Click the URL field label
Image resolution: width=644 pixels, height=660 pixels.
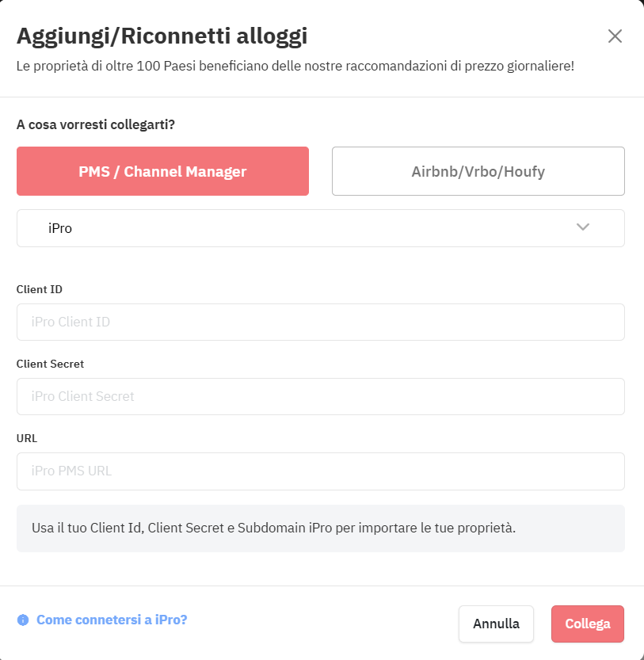point(27,439)
